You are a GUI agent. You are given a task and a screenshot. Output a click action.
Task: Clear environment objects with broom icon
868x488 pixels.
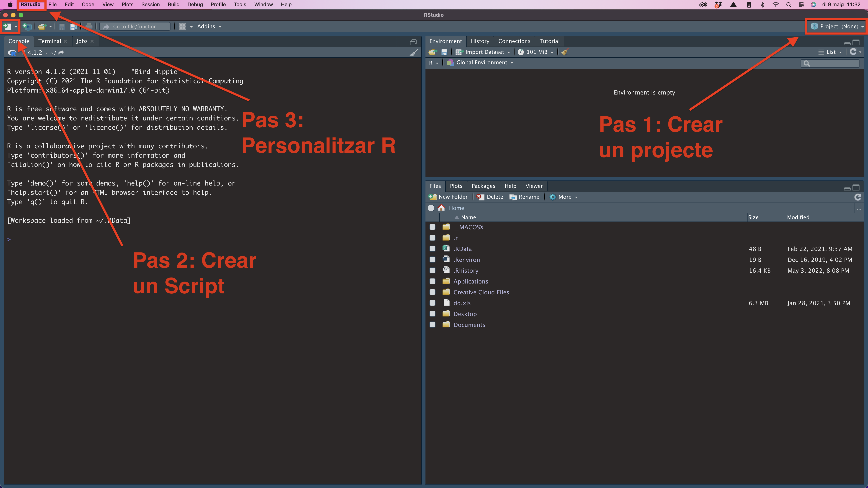[x=565, y=52]
